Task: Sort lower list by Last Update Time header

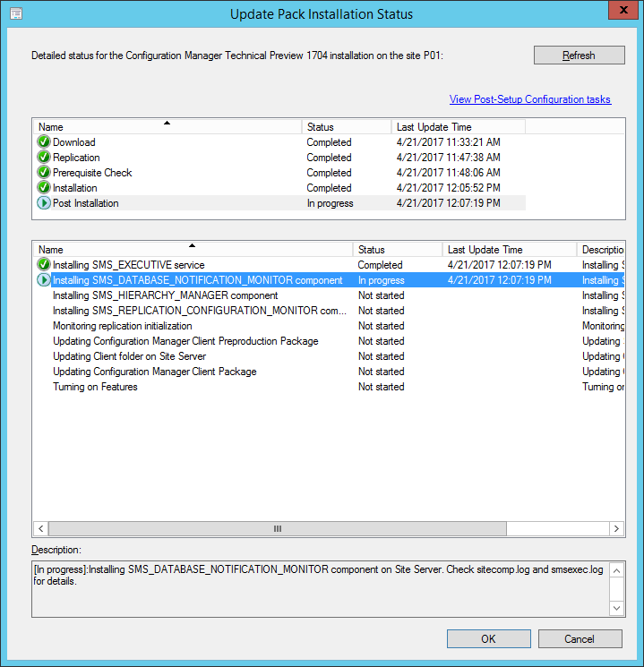Action: click(x=510, y=249)
